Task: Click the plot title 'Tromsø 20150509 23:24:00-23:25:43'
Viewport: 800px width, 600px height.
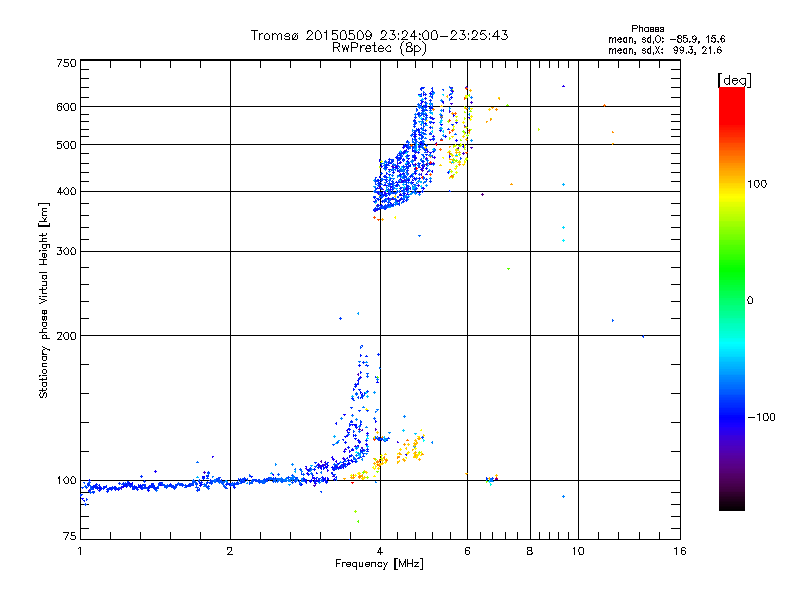Action: point(380,35)
